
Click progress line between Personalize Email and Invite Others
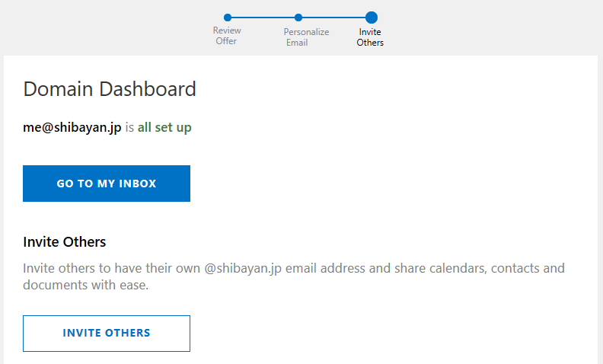[x=333, y=18]
